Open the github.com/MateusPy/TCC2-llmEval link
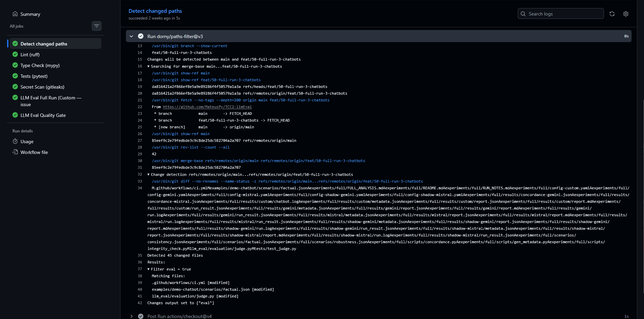This screenshot has height=319, width=644. click(x=207, y=107)
